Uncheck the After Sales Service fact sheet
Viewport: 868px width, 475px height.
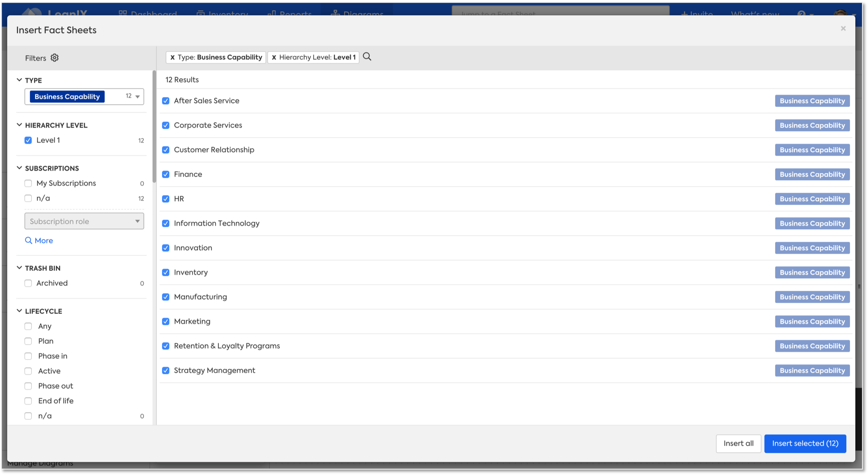point(166,101)
